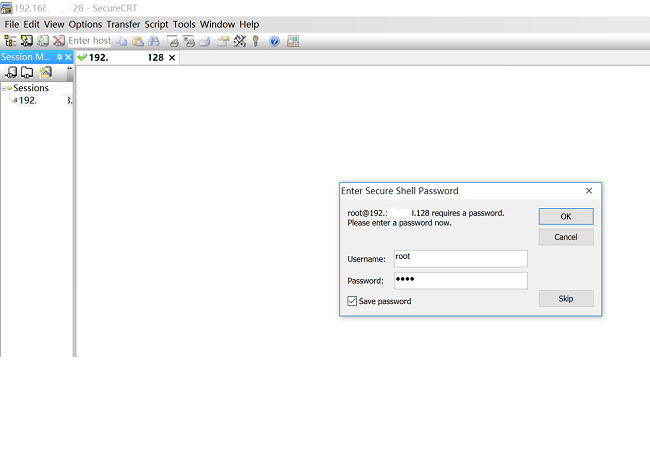Pin the Session Manager panel
Screen dimensions: 650x452
(x=59, y=58)
